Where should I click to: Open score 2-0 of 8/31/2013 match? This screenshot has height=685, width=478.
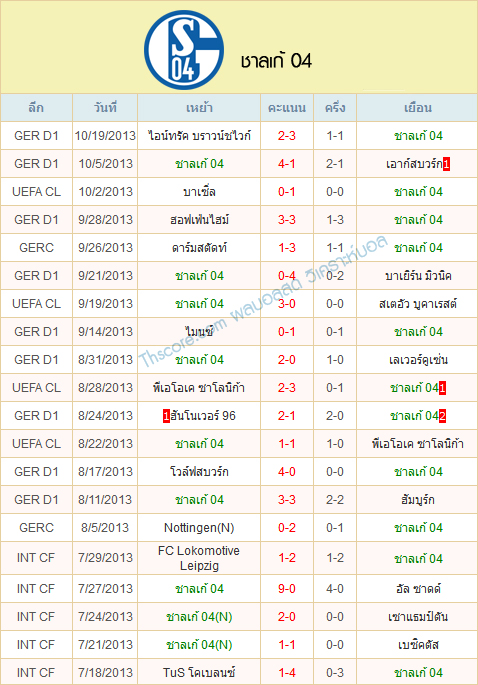(287, 360)
